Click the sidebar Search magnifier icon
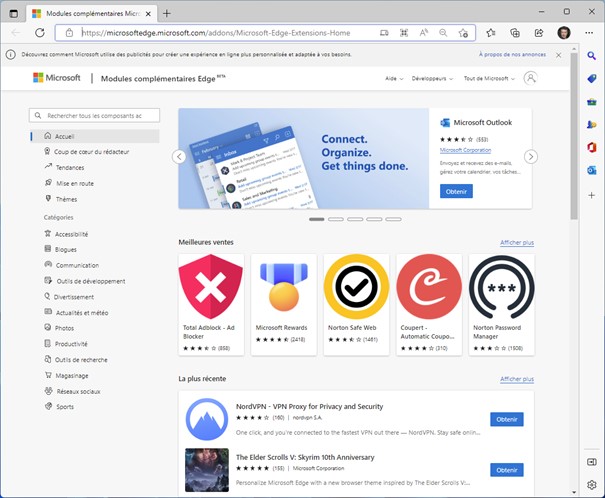605x498 pixels. click(592, 54)
